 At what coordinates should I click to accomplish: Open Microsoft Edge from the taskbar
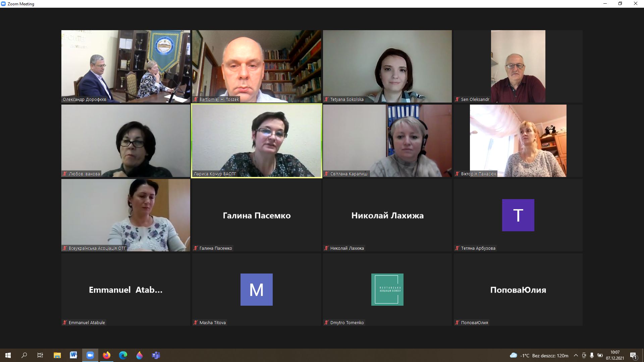tap(123, 355)
